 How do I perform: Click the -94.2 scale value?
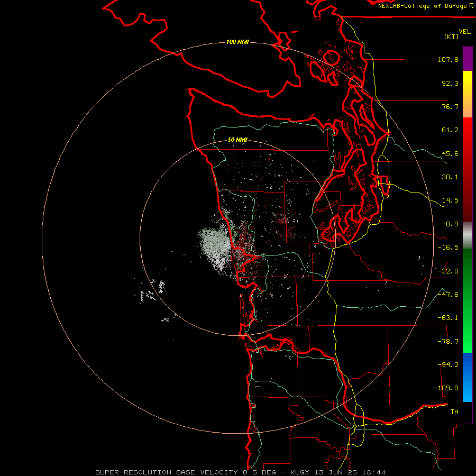pyautogui.click(x=448, y=365)
